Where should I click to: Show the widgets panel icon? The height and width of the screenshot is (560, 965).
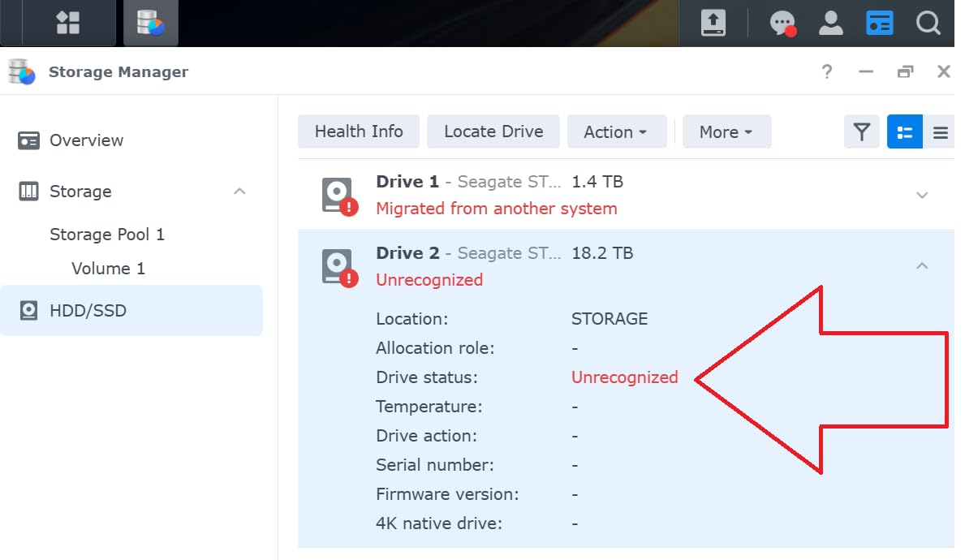[879, 23]
